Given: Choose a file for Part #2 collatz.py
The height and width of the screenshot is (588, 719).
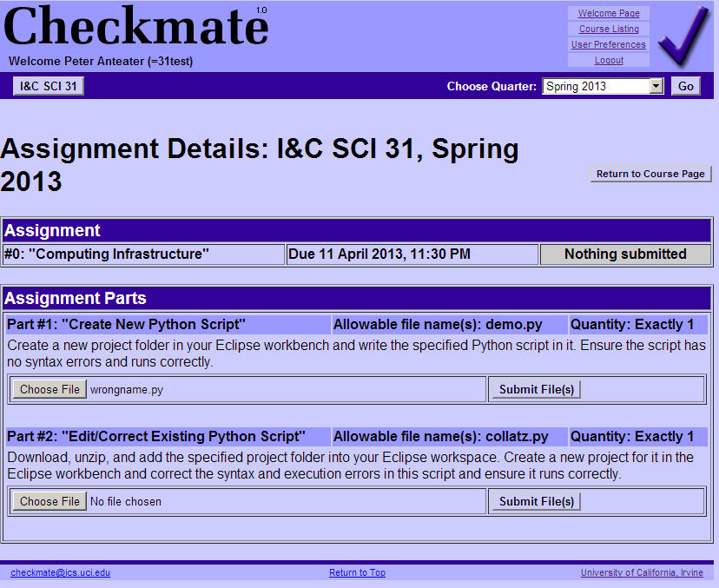Looking at the screenshot, I should tap(49, 501).
